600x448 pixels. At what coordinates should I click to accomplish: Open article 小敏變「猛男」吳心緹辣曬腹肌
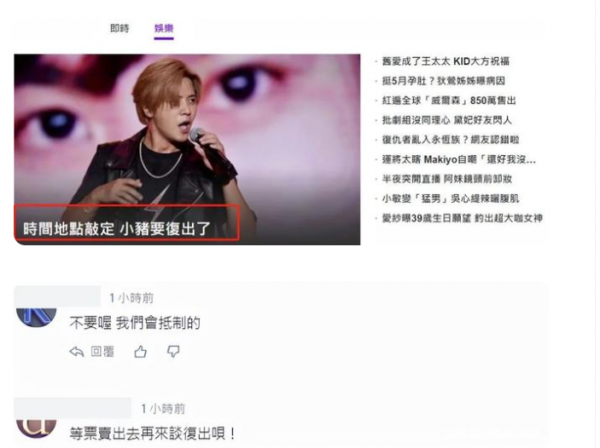pos(450,199)
